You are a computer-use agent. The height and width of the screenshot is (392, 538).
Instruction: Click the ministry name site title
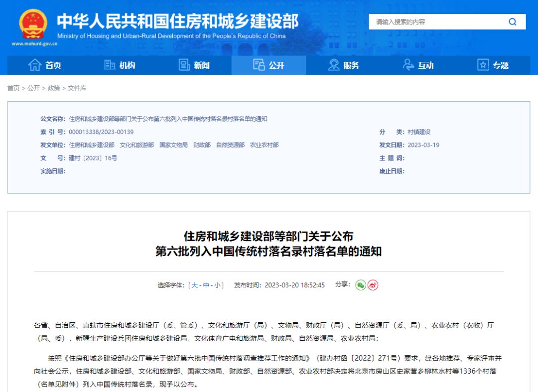pos(177,21)
